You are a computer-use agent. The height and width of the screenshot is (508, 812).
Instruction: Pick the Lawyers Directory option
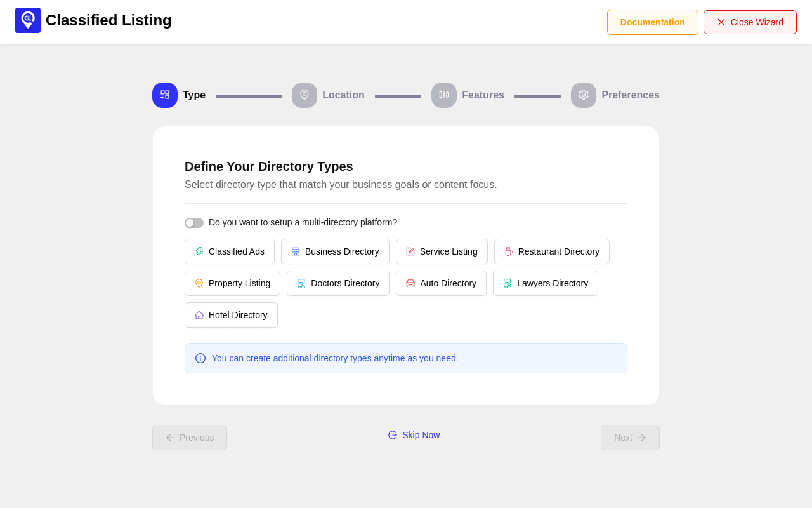point(546,283)
